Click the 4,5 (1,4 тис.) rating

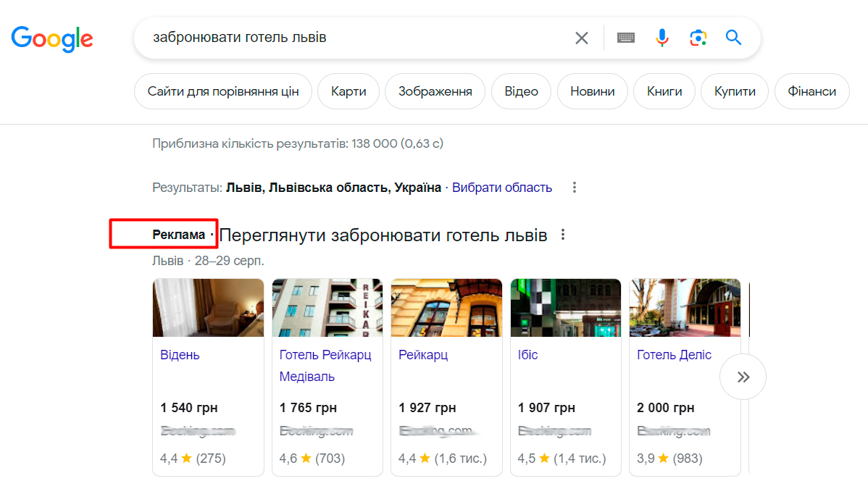point(562,458)
